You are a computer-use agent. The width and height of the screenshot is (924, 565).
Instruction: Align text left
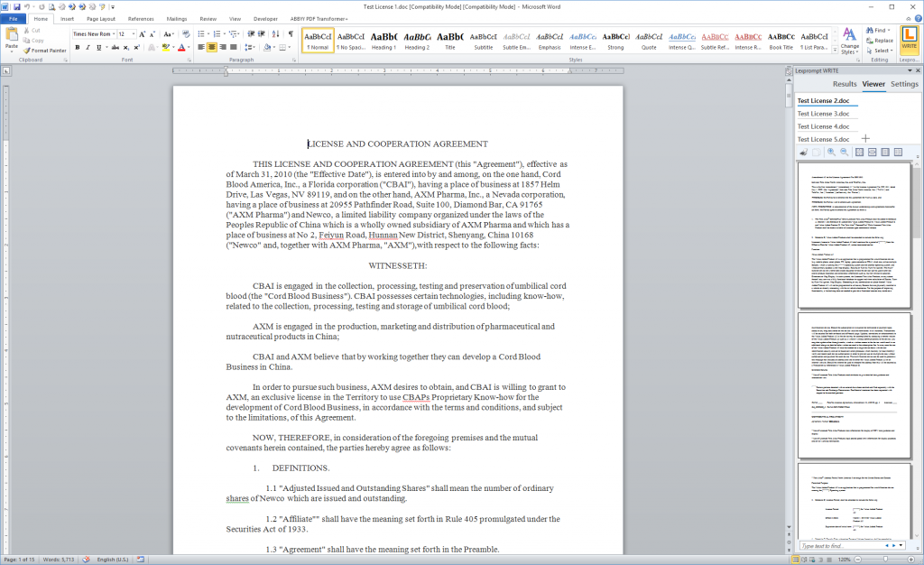pyautogui.click(x=201, y=47)
